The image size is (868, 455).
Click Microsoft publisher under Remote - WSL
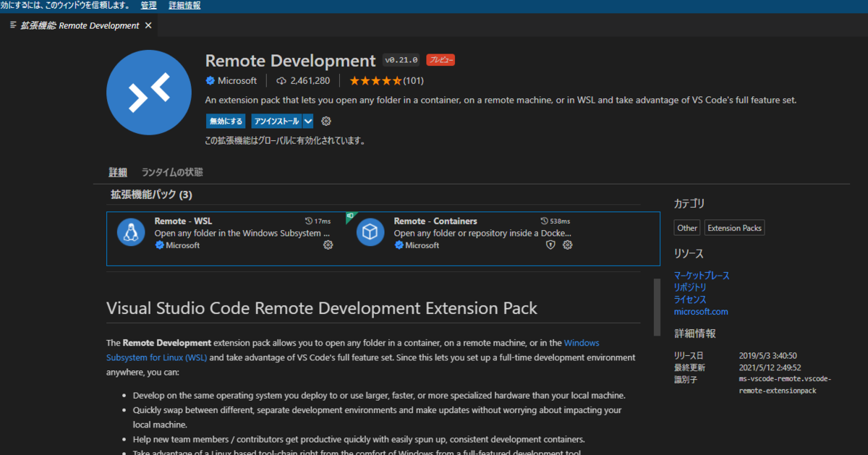click(182, 245)
